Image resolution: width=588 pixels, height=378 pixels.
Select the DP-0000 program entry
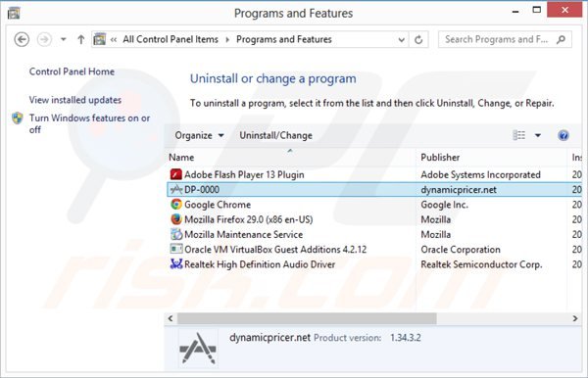coord(373,190)
